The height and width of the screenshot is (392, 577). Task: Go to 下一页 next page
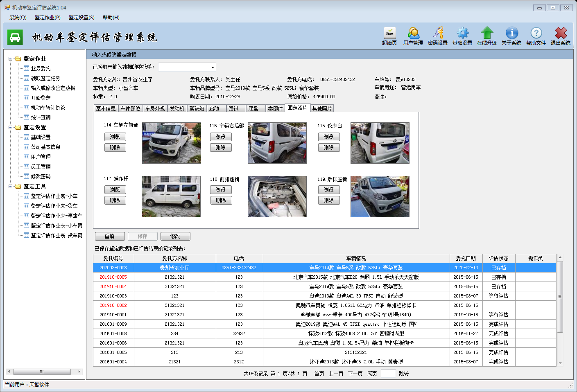[355, 374]
